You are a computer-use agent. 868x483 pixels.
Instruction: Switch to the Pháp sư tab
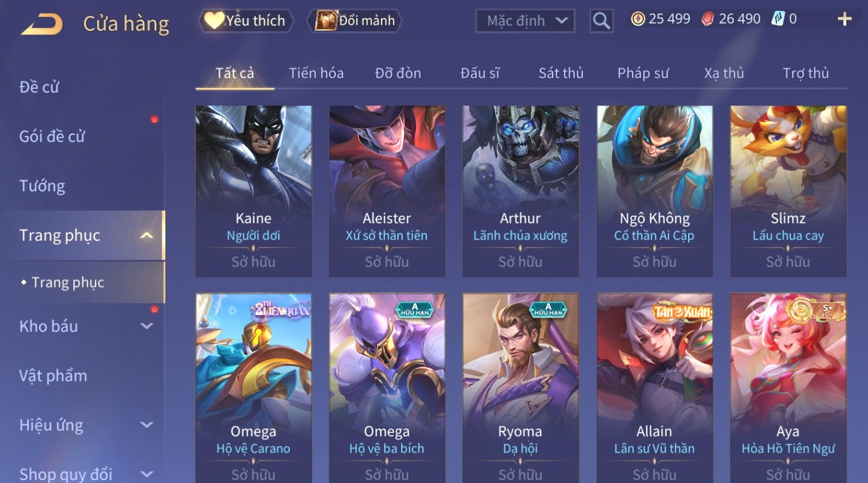(x=643, y=73)
